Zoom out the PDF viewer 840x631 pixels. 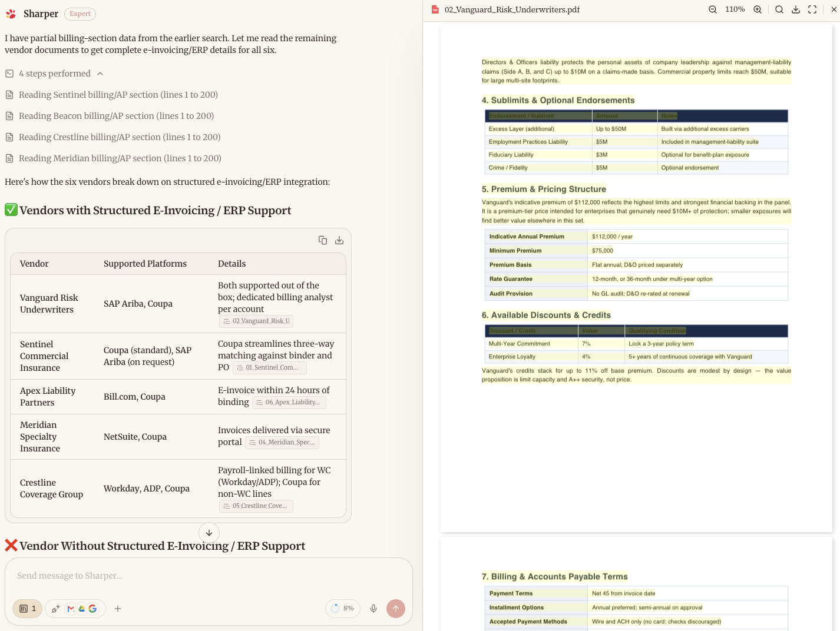(713, 9)
